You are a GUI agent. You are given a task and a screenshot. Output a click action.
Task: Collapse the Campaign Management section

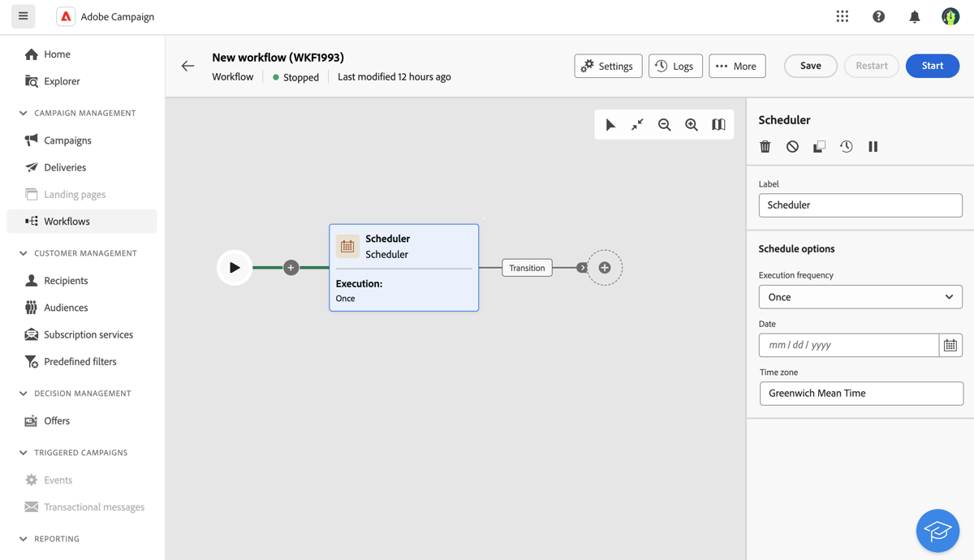[x=23, y=113]
